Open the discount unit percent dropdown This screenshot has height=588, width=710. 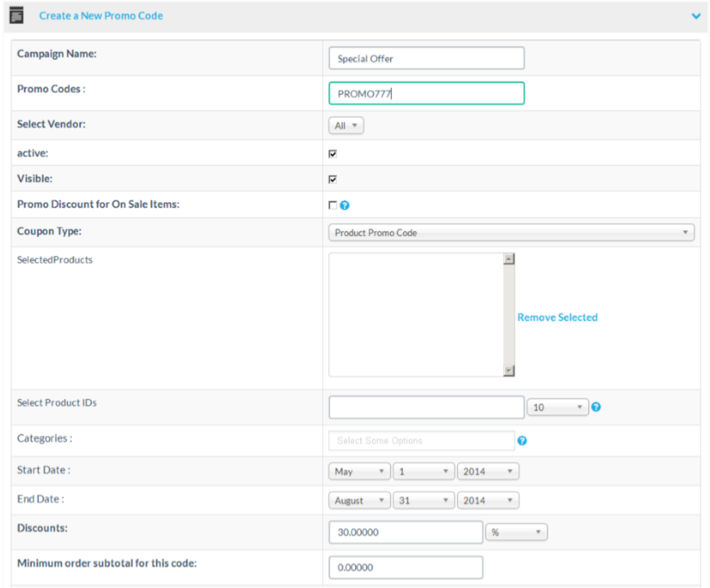[x=517, y=533]
